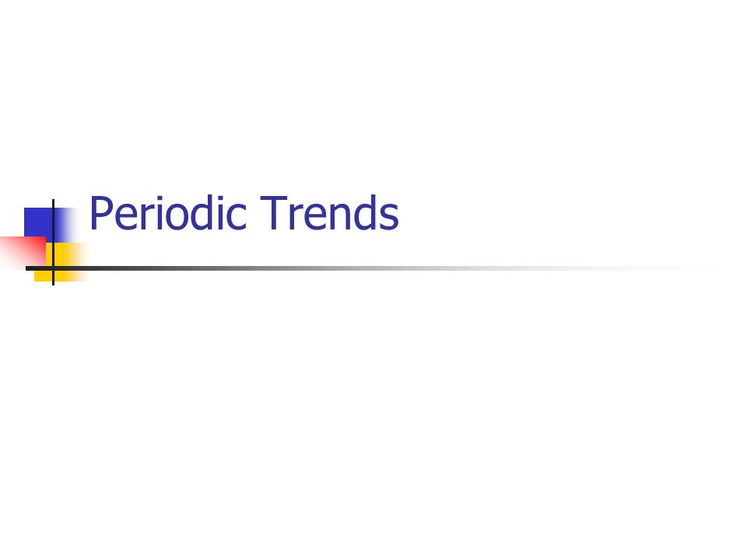Click the top tip of the vertical line
The height and width of the screenshot is (560, 747).
coord(53,201)
